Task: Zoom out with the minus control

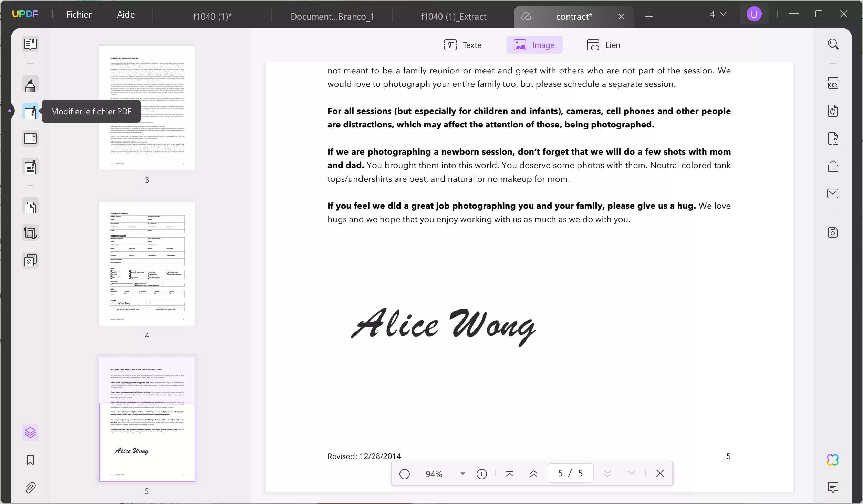Action: [405, 473]
